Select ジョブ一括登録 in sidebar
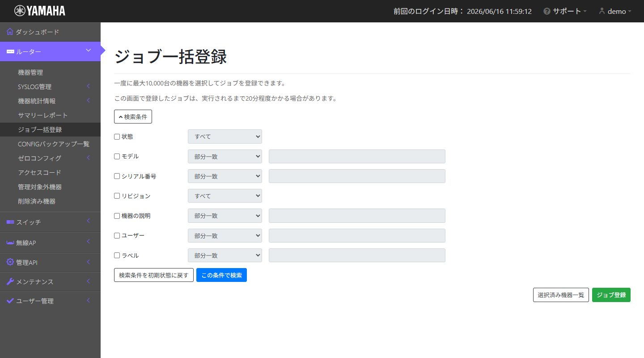 pyautogui.click(x=50, y=129)
